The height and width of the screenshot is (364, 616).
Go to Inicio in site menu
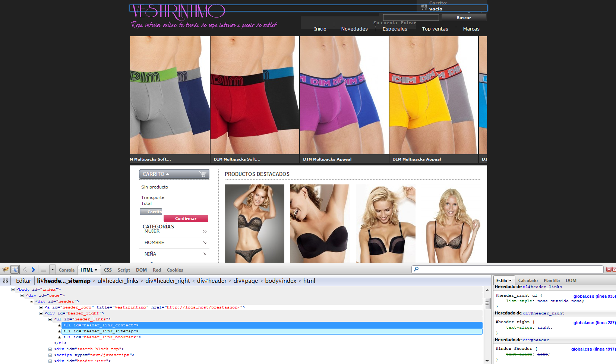(320, 29)
